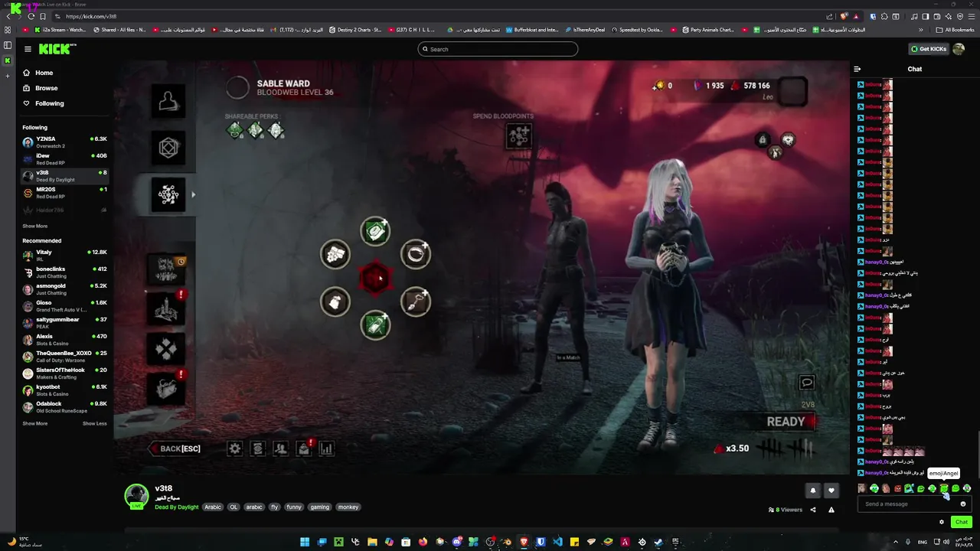Click the v3t8 streamer avatar
Viewport: 980px width, 551px height.
point(136,496)
